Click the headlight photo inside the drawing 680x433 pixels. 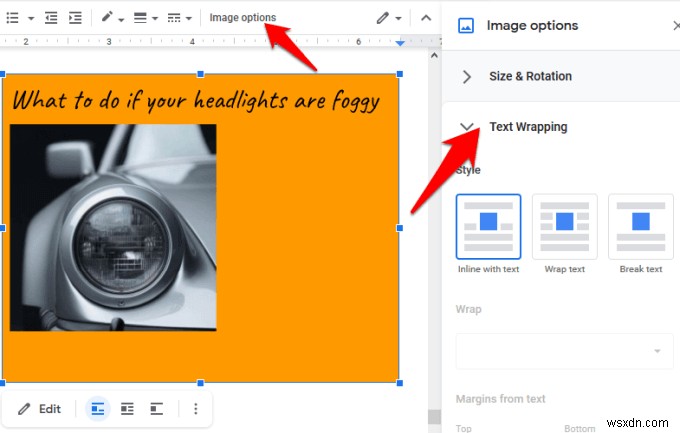[113, 227]
